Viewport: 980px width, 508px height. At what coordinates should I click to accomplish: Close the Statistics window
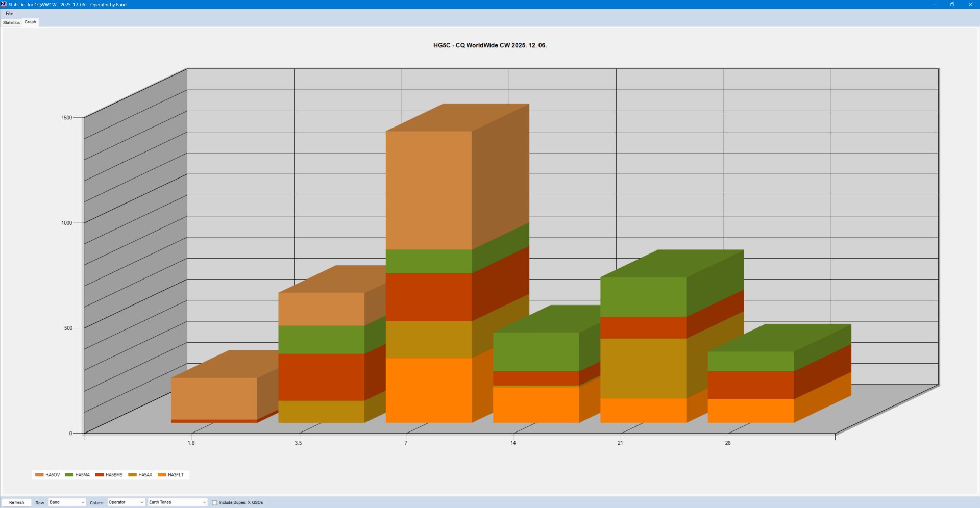click(x=970, y=4)
